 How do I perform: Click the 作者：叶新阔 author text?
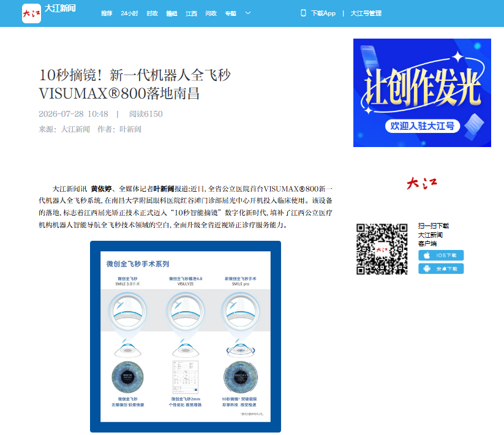(119, 129)
